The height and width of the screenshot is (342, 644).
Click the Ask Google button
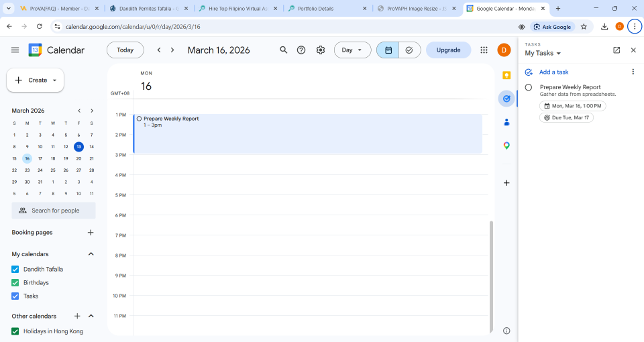pos(552,27)
